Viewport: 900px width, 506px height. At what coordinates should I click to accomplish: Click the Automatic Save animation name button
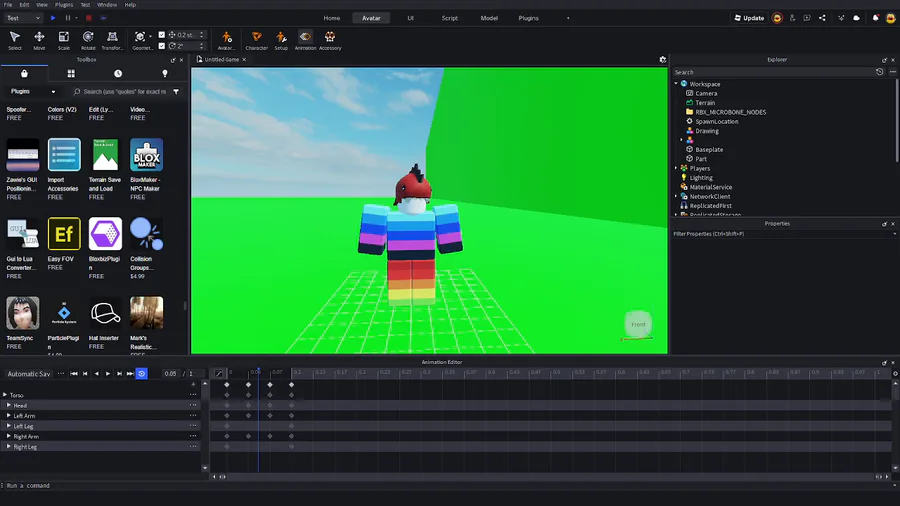coord(29,373)
